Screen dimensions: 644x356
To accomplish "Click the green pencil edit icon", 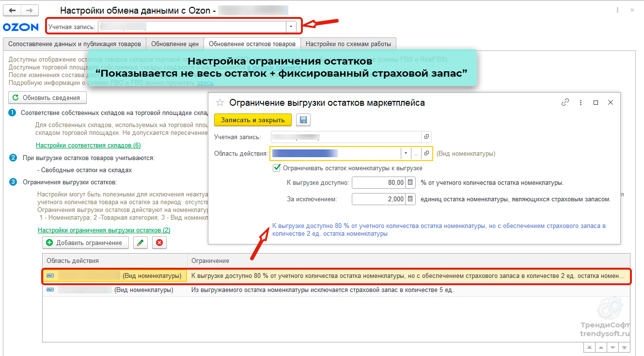I will tap(140, 243).
